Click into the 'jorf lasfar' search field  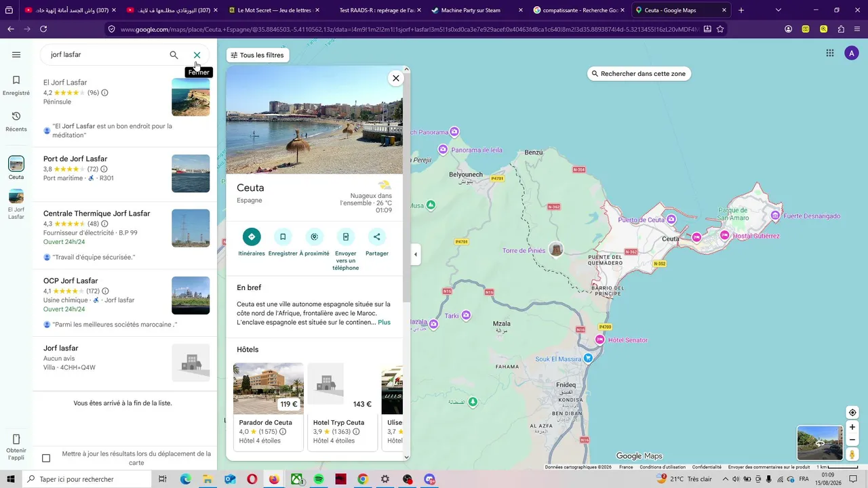[105, 55]
